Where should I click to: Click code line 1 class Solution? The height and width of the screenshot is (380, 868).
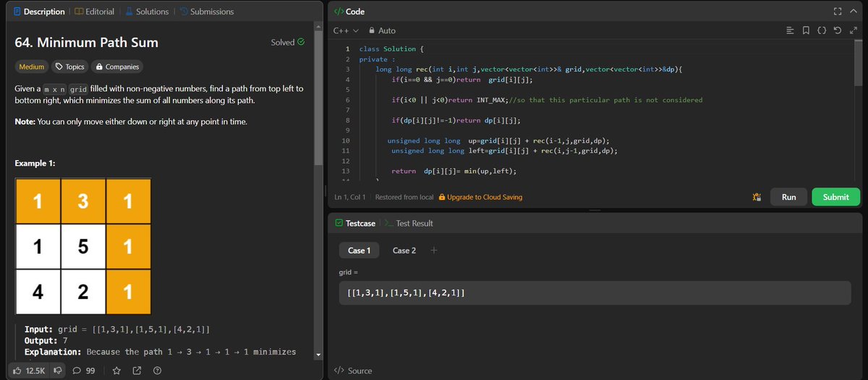pyautogui.click(x=392, y=48)
